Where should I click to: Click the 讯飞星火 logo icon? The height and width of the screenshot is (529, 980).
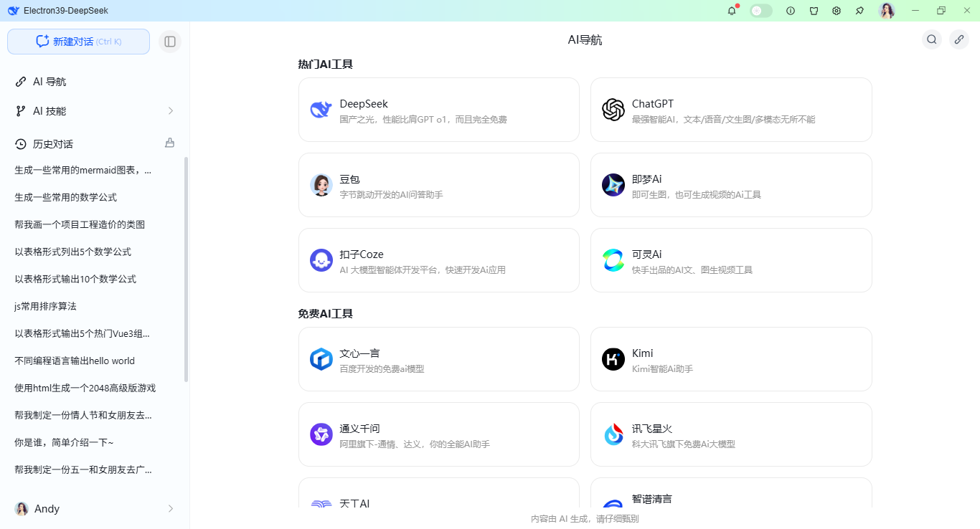pyautogui.click(x=613, y=434)
